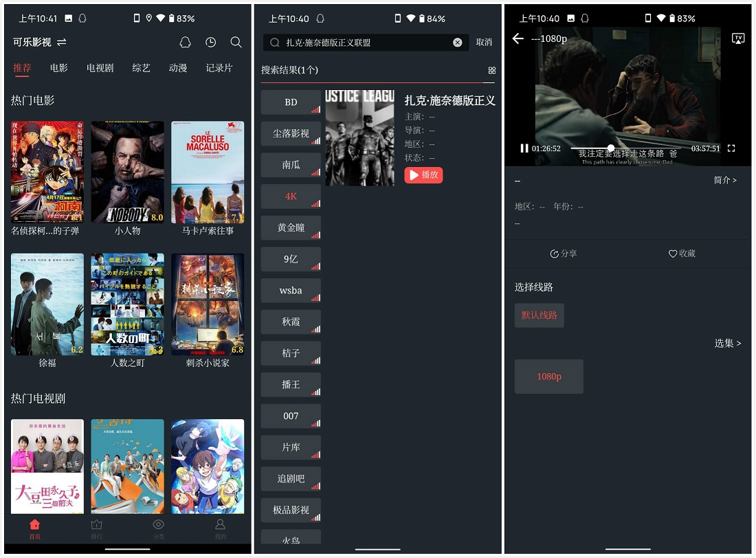The width and height of the screenshot is (756, 558).
Task: Tap the 收藏 favorite heart
Action: click(682, 254)
